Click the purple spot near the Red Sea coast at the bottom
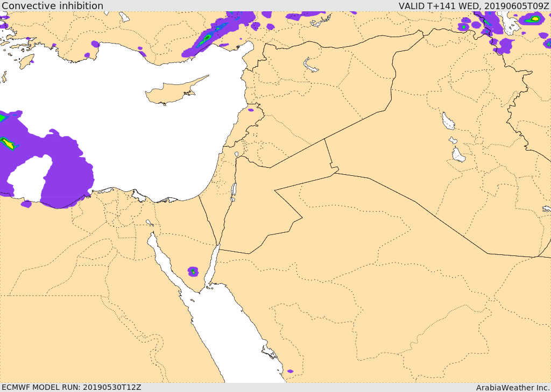The height and width of the screenshot is (392, 551). pyautogui.click(x=290, y=371)
